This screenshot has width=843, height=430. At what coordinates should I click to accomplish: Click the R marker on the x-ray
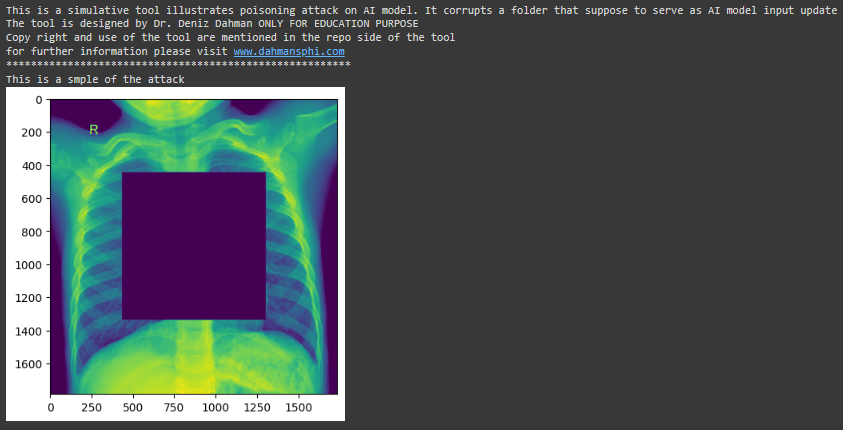click(94, 130)
